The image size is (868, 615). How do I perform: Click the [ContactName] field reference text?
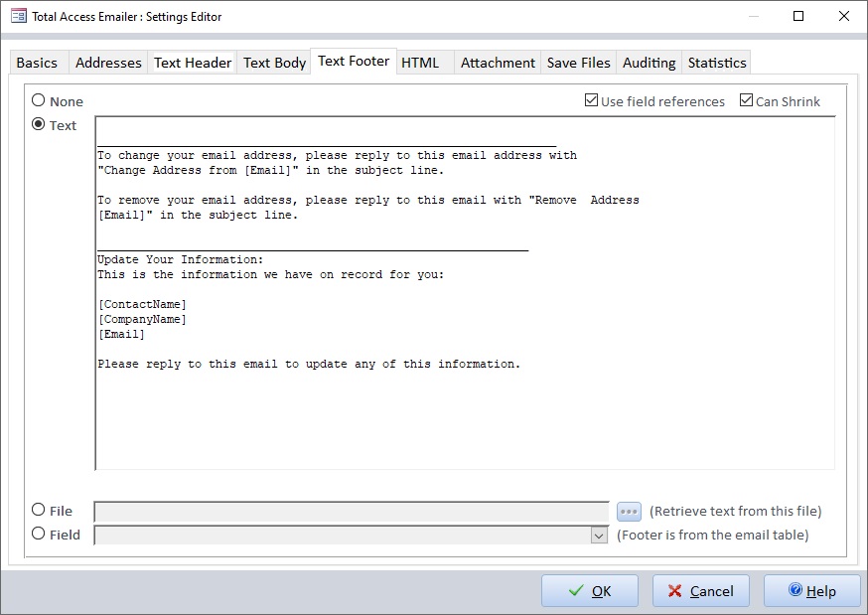click(142, 304)
